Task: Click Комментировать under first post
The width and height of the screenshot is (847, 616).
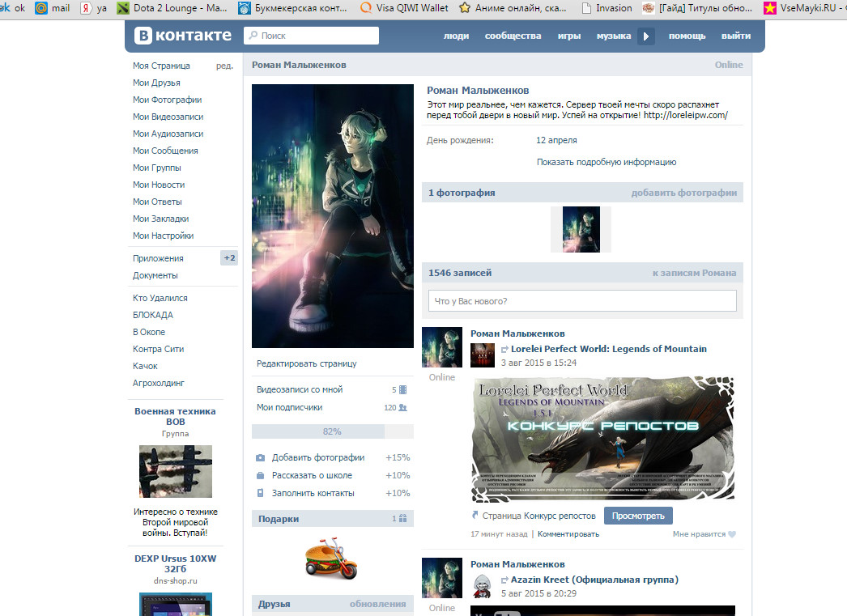Action: point(568,534)
